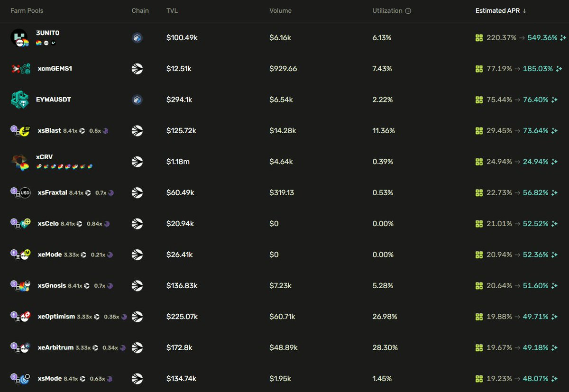Sort pools by Volume column header
The width and height of the screenshot is (569, 392).
coord(280,11)
